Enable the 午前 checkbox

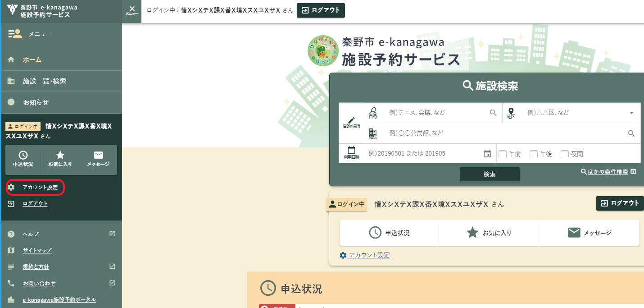point(503,154)
